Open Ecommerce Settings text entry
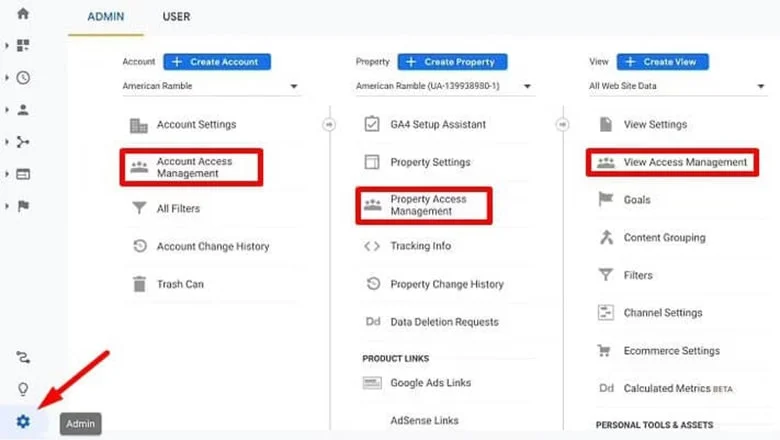Image resolution: width=780 pixels, height=440 pixels. pos(672,351)
